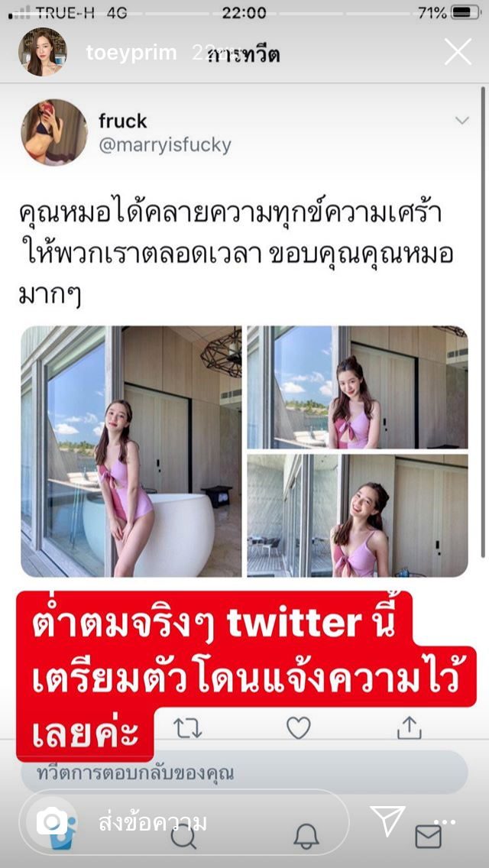This screenshot has height=868, width=489.
Task: Open the story camera icon
Action: click(52, 821)
